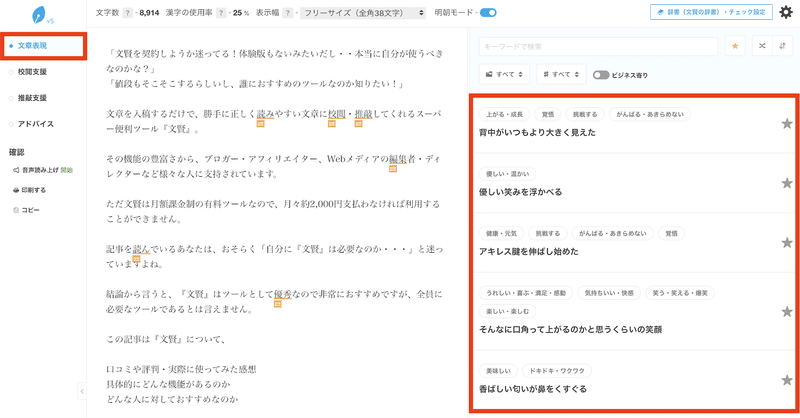Toggle 明朝モード switch off
The width and height of the screenshot is (800, 418).
coord(488,13)
